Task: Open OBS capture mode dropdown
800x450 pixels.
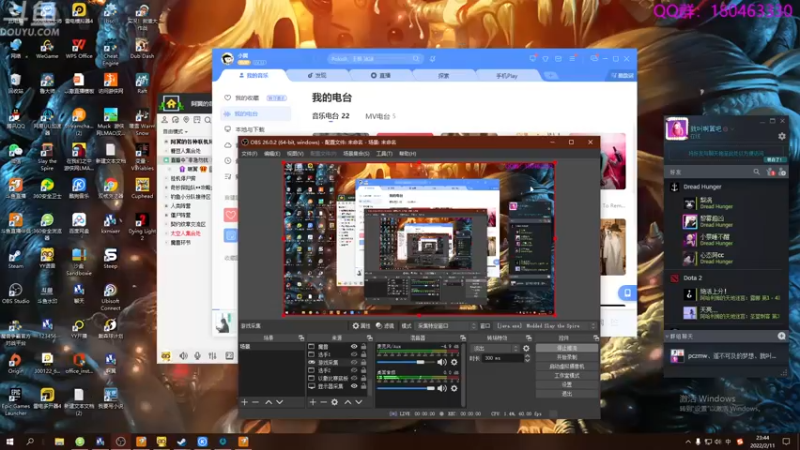Action: click(x=446, y=326)
